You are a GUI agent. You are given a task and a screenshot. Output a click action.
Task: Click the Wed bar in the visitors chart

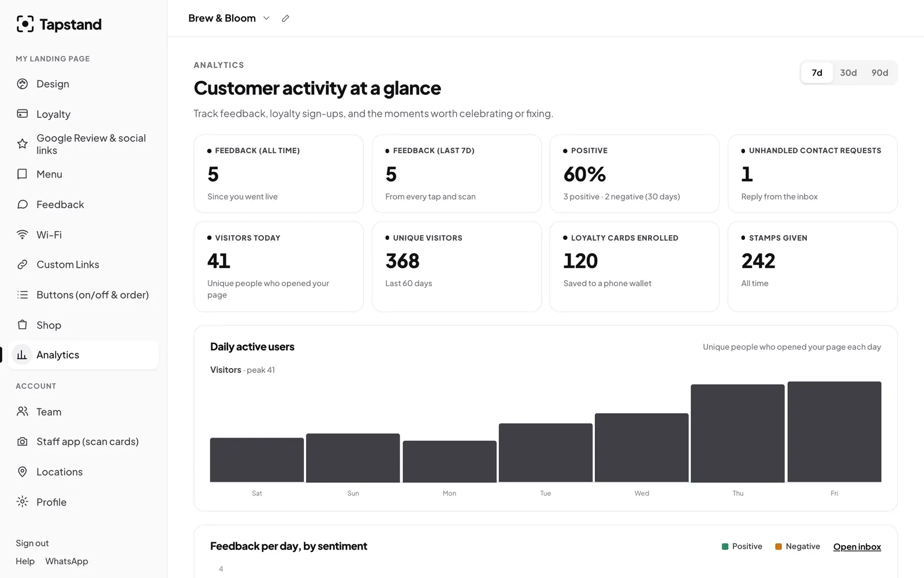tap(642, 448)
